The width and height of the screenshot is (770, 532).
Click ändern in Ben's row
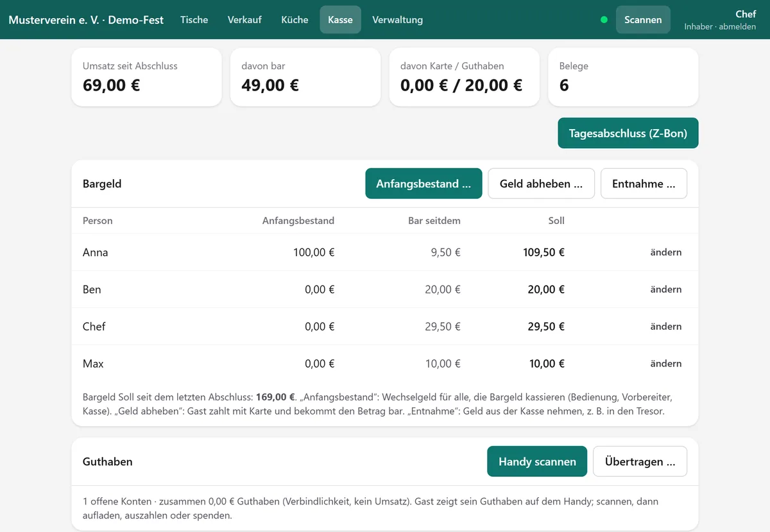tap(666, 289)
